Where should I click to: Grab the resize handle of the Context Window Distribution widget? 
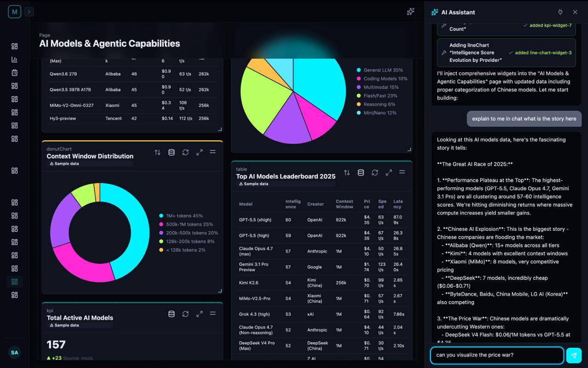(x=220, y=291)
